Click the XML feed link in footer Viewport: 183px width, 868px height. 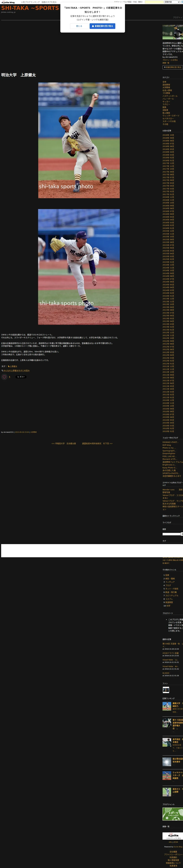[x=171, y=842]
